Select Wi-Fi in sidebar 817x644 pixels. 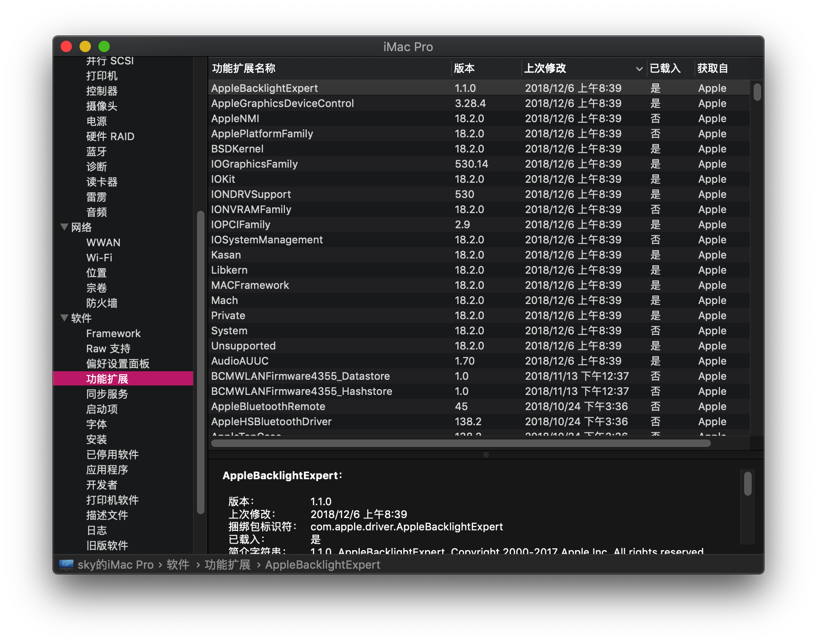[99, 258]
